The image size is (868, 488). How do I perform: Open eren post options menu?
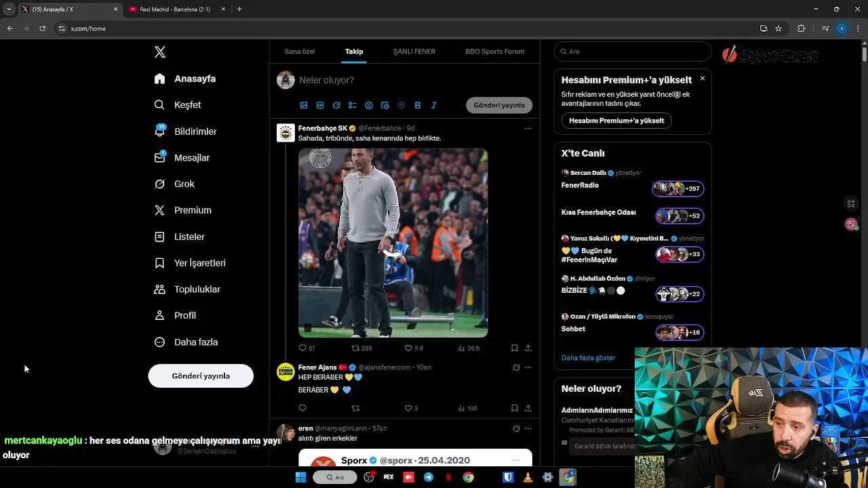[528, 428]
